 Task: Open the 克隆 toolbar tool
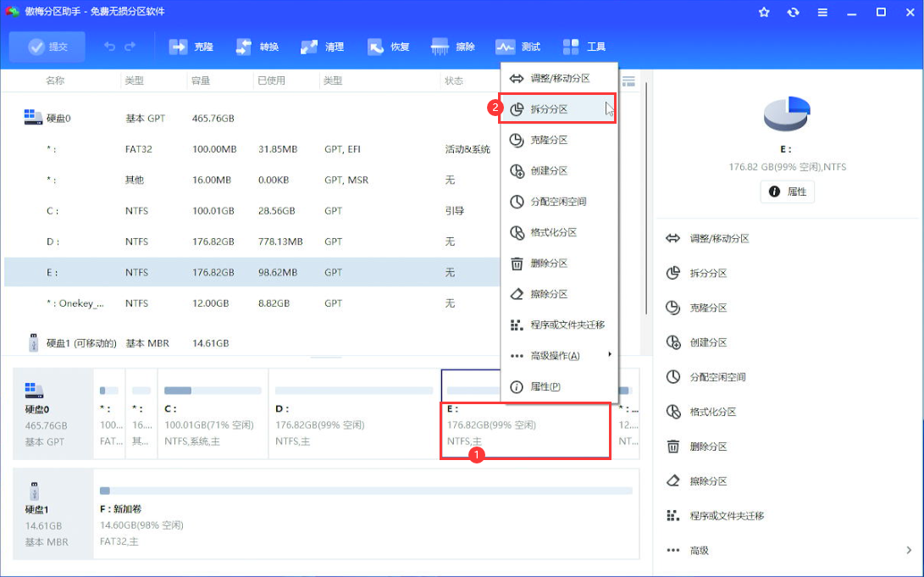click(191, 47)
